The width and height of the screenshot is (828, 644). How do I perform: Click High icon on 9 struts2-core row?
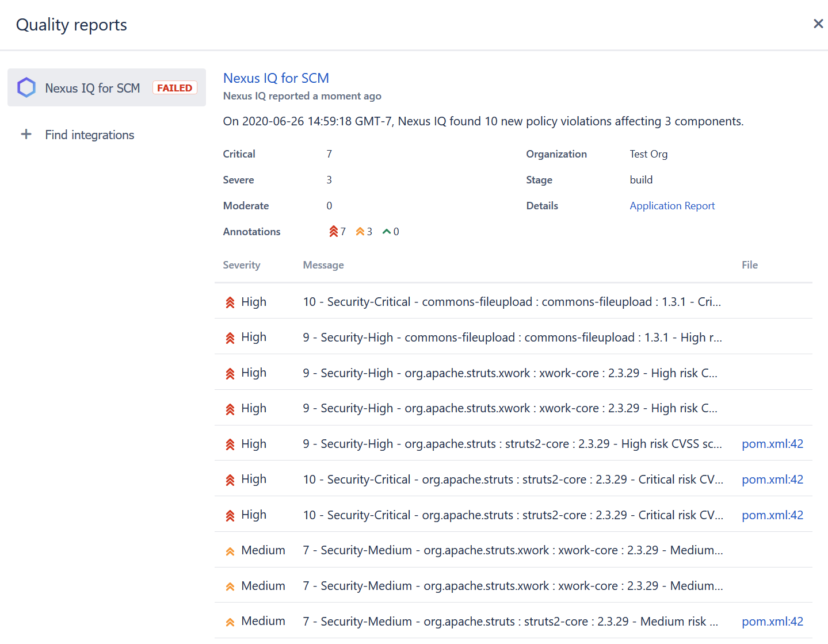230,444
